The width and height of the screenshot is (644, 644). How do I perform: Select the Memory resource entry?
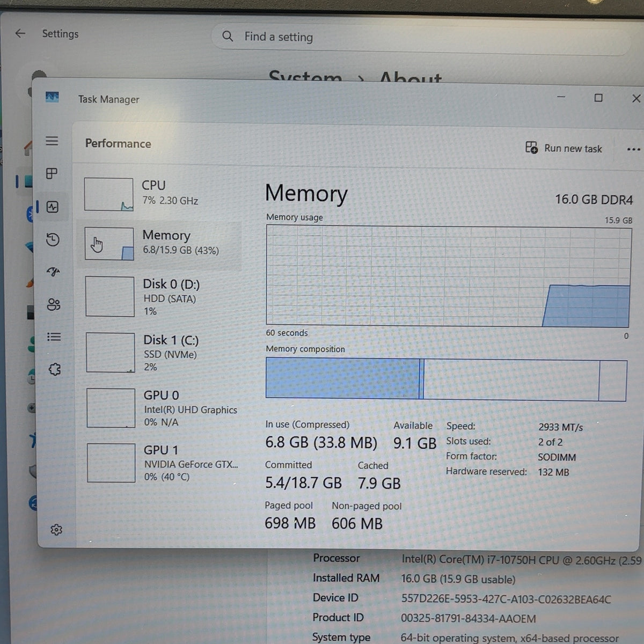(x=159, y=243)
